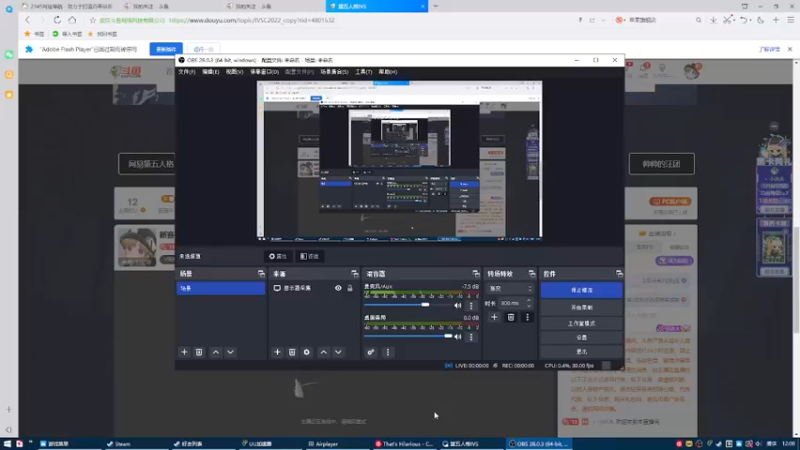Screen dimensions: 800x450
Task: Open browser downloads icon
Action: (713, 20)
